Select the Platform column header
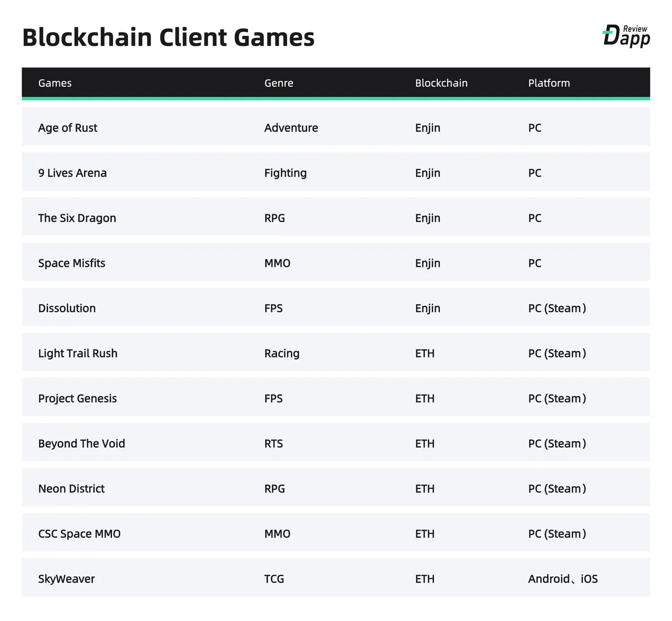This screenshot has height=621, width=672. tap(549, 83)
